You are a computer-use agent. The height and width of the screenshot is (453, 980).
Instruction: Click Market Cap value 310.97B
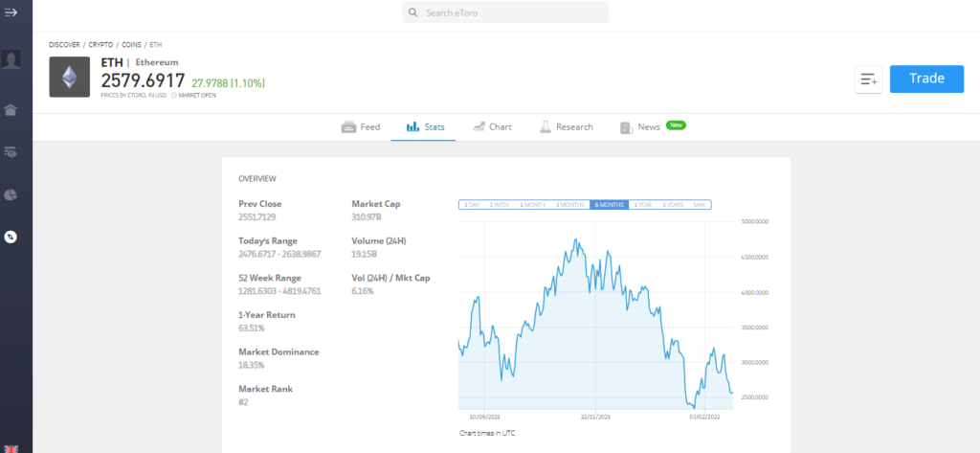(x=367, y=217)
